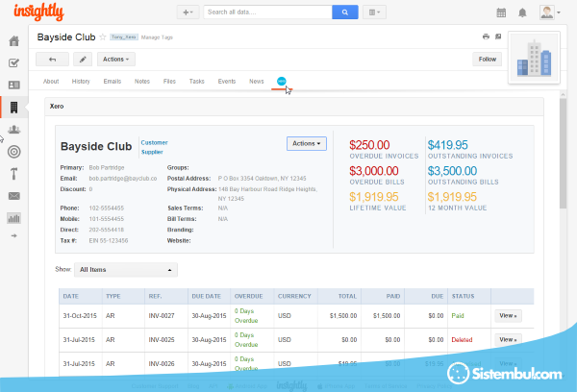Open the Organizations building icon in sidebar
Viewport: 577px width, 392px height.
point(14,108)
